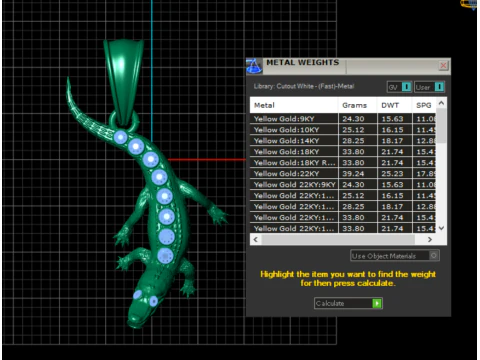Click 24.30 grams in Yellow Gold:9KY row
Viewport: 480px width, 360px height.
pyautogui.click(x=353, y=119)
